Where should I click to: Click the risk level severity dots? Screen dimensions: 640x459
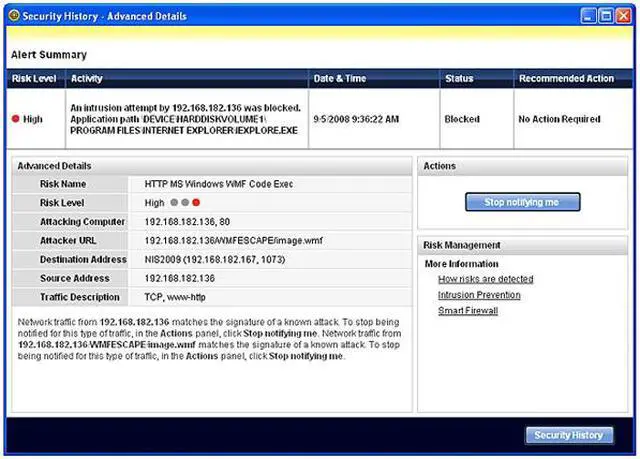184,203
